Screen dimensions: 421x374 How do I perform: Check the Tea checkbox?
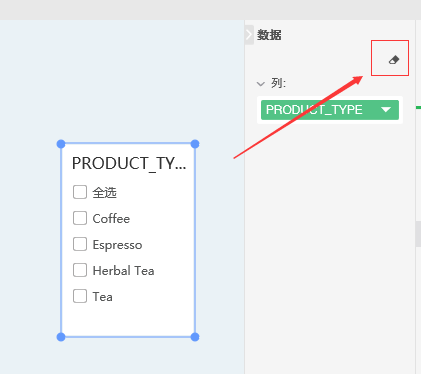[x=80, y=296]
